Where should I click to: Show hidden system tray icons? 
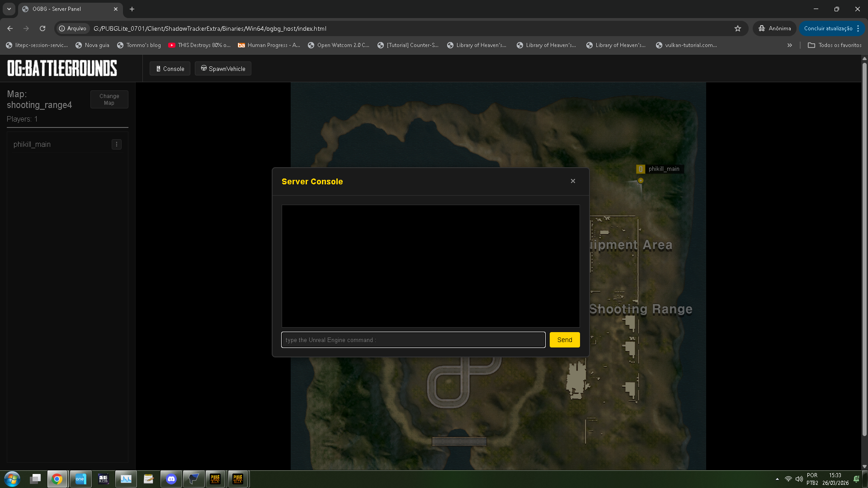click(777, 479)
